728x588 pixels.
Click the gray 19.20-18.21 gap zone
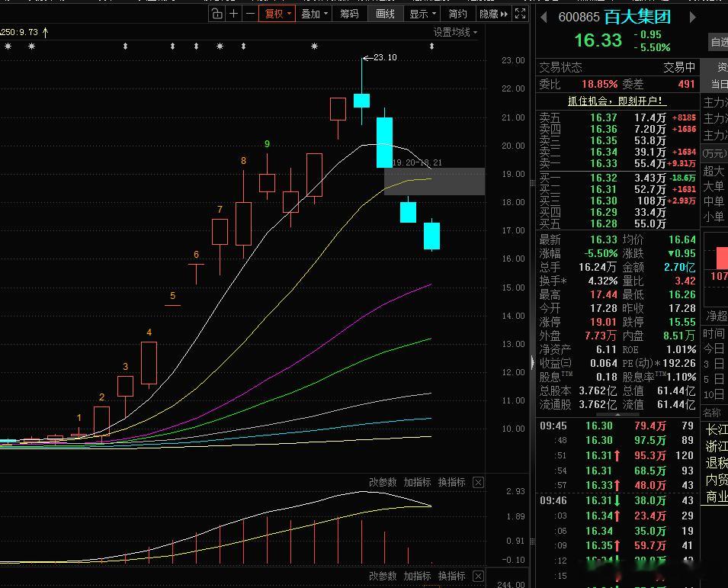coord(435,182)
